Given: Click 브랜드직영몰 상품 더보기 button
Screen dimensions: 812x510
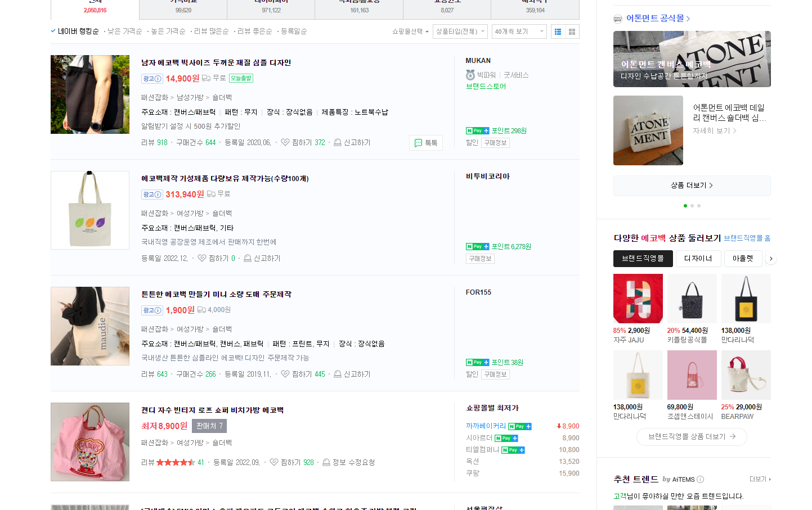Looking at the screenshot, I should 692,437.
